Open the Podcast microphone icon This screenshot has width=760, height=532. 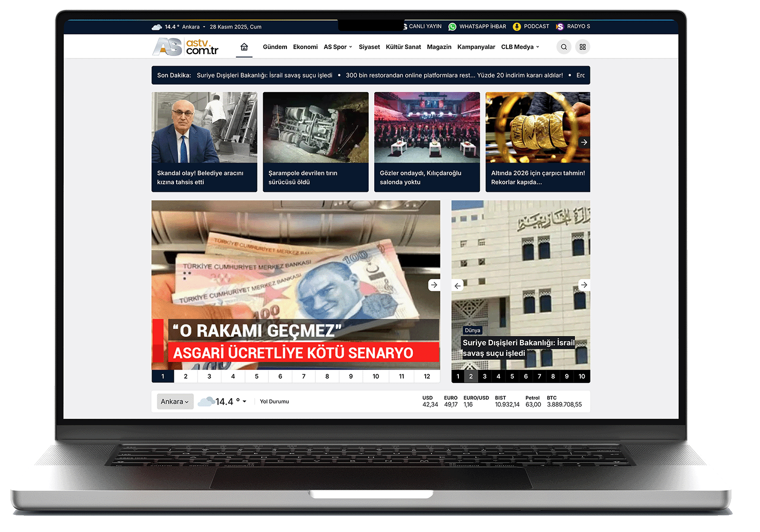[517, 27]
